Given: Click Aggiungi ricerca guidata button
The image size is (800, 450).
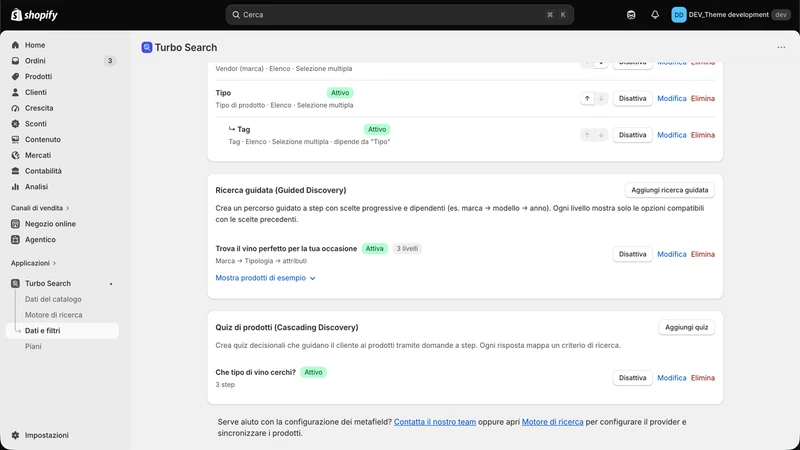Looking at the screenshot, I should (x=669, y=190).
